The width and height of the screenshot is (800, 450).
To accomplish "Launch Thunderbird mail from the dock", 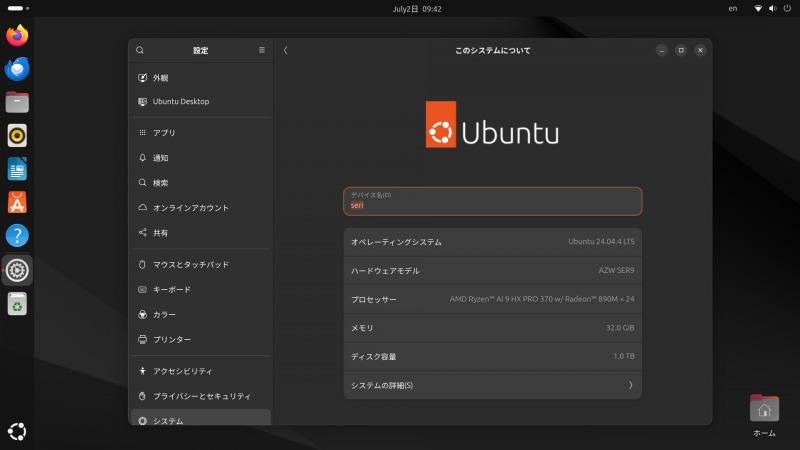I will click(17, 69).
